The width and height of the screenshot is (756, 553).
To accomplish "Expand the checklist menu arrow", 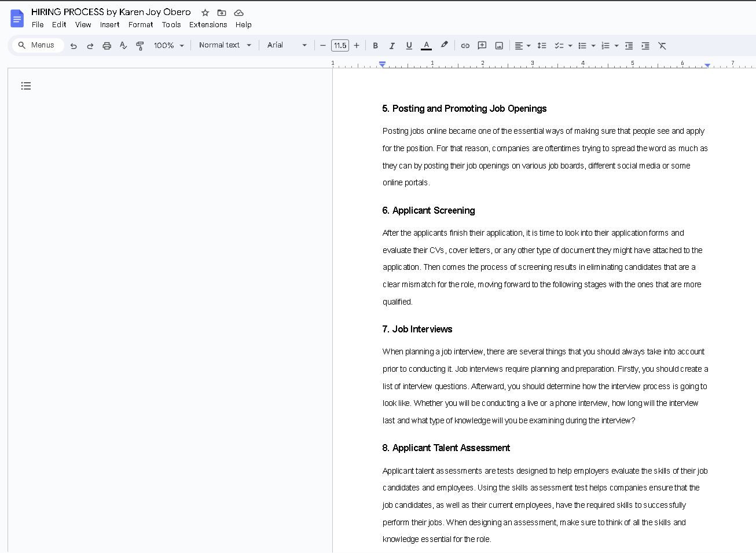I will pyautogui.click(x=570, y=46).
